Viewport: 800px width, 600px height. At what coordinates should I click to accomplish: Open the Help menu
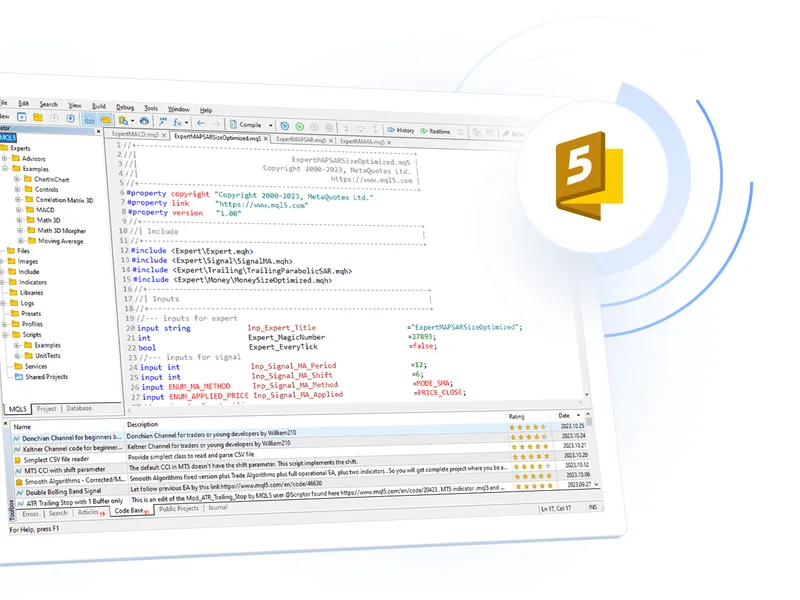tap(206, 110)
